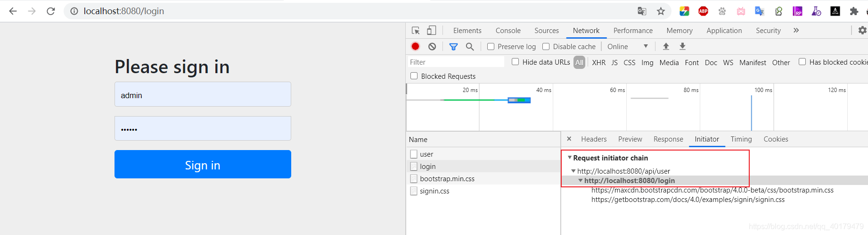The image size is (868, 235).
Task: Click the DevTools inspect element icon
Action: [416, 31]
